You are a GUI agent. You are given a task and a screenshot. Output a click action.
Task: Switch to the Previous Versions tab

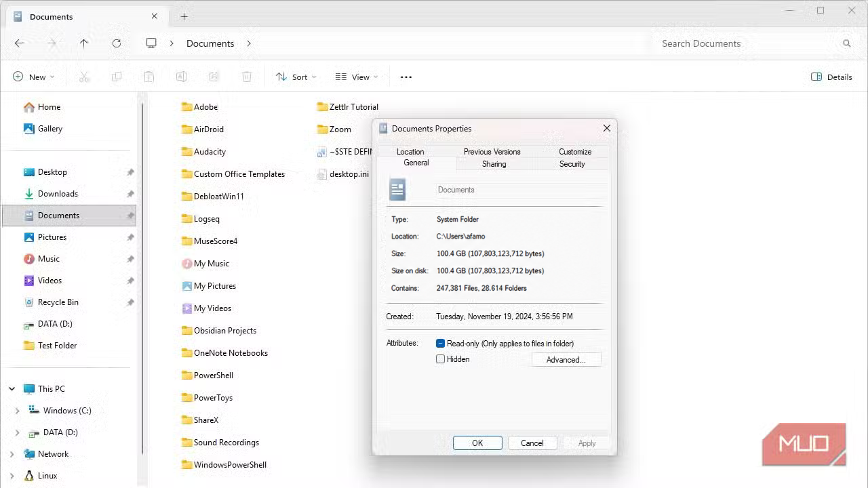[492, 152]
